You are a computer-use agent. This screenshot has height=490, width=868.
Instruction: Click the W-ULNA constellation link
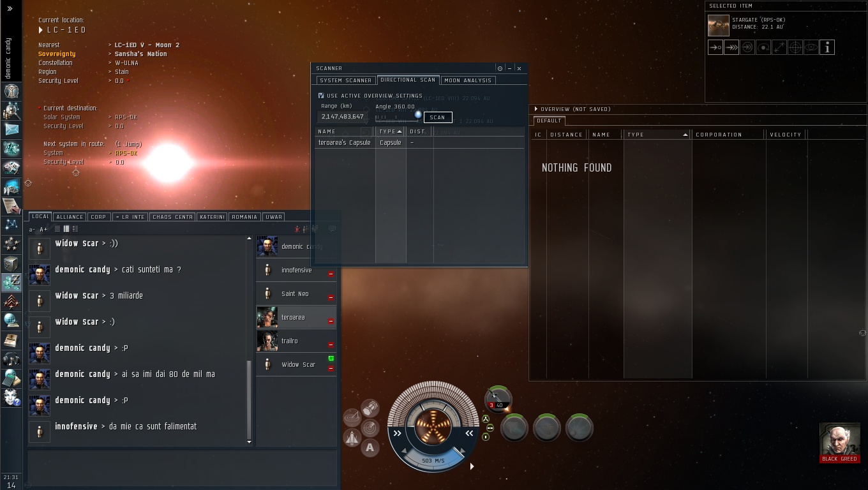[126, 63]
